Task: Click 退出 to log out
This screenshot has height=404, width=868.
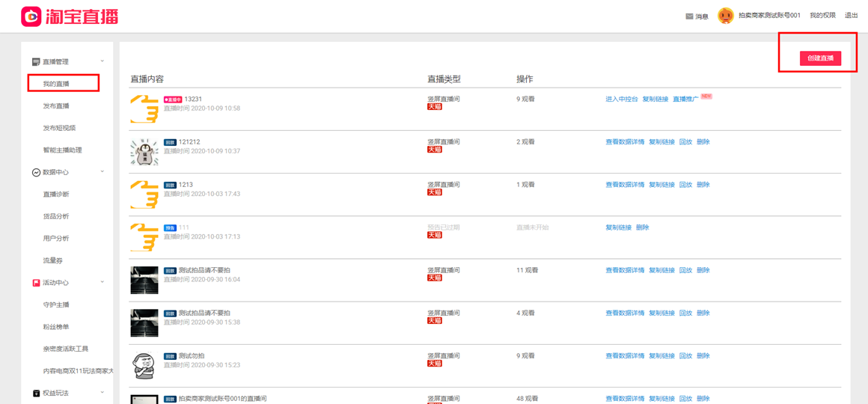Action: click(x=852, y=16)
